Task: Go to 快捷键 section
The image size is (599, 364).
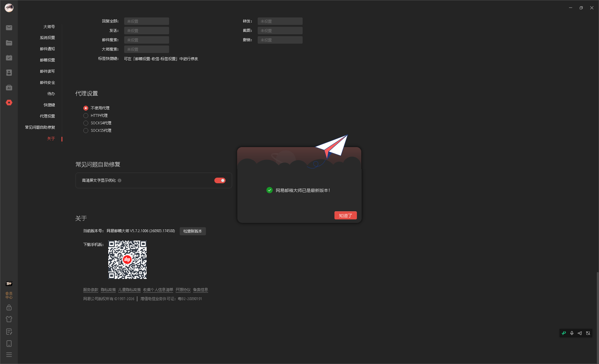Action: [x=49, y=105]
